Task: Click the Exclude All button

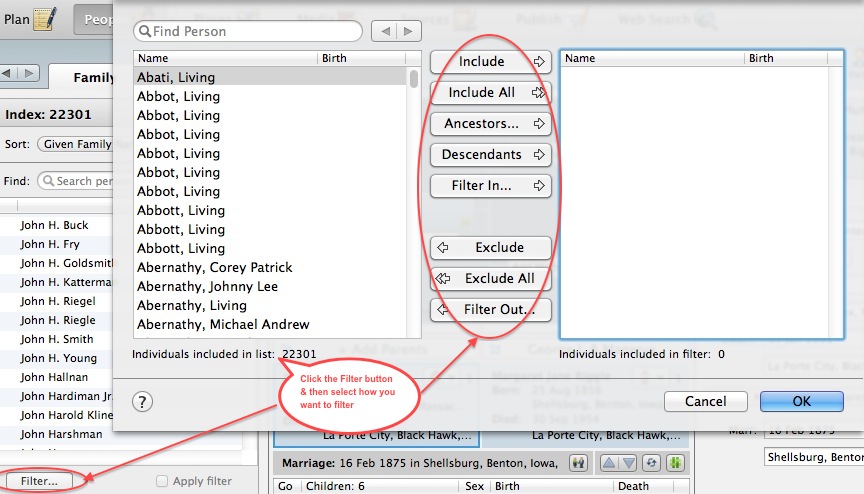Action: (490, 279)
